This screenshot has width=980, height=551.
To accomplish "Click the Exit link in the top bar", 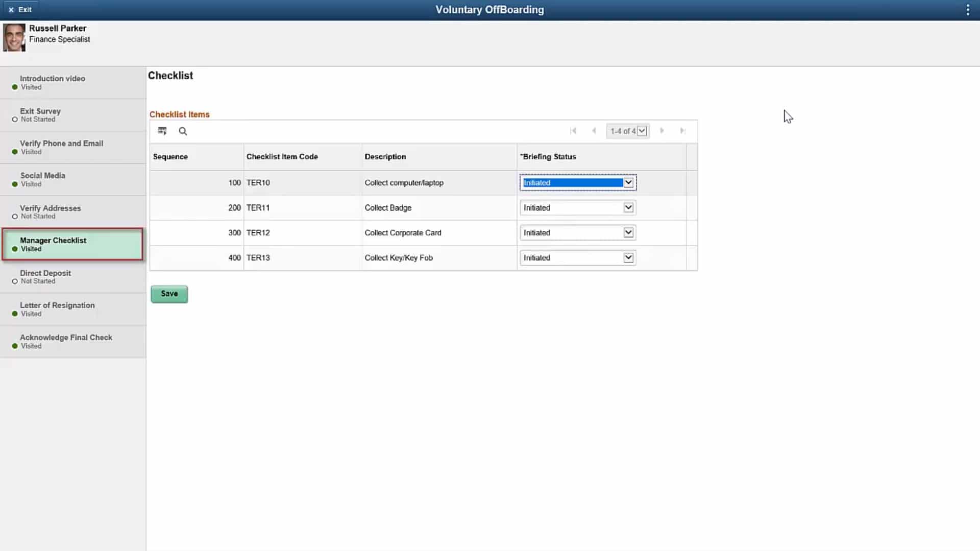I will pos(23,9).
